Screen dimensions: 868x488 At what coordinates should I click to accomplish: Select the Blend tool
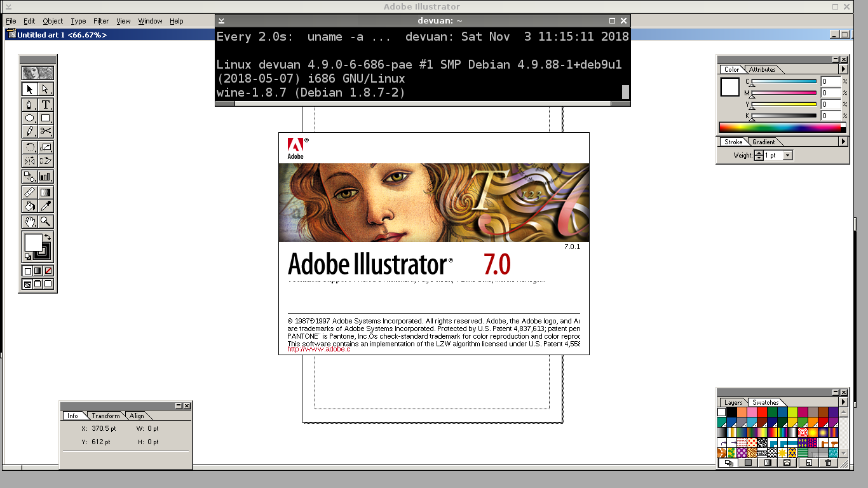tap(29, 176)
